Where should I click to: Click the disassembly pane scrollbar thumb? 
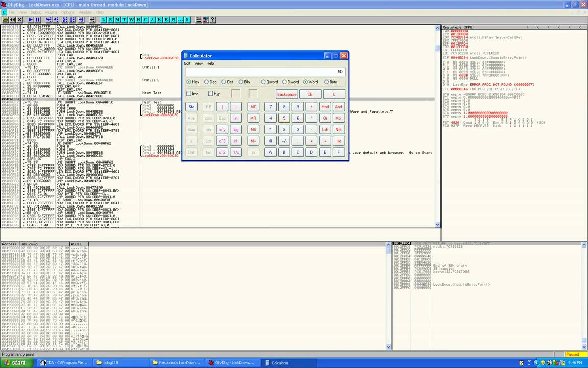pyautogui.click(x=437, y=49)
